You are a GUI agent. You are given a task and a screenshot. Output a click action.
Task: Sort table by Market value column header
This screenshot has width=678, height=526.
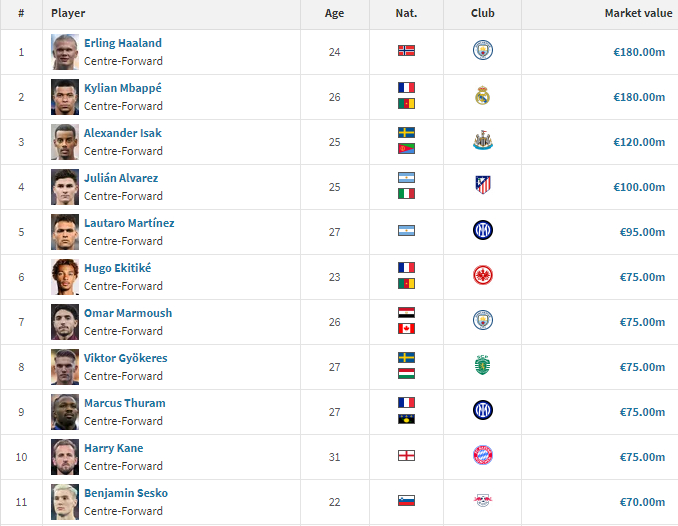638,13
